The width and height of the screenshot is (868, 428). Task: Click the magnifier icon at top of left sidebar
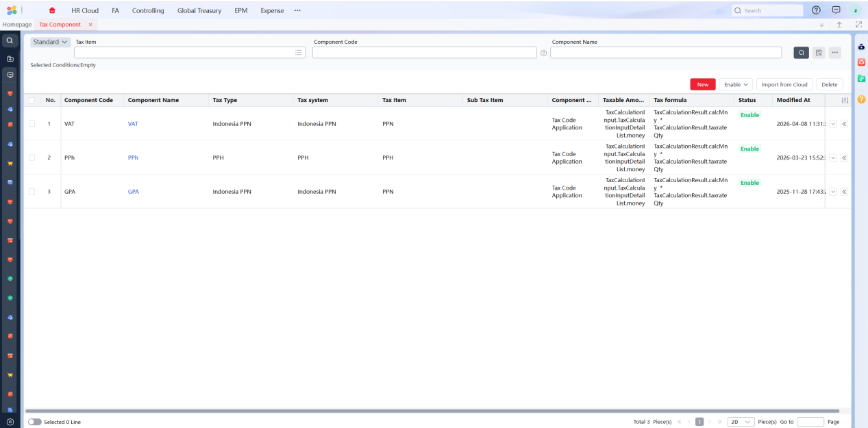pyautogui.click(x=10, y=41)
